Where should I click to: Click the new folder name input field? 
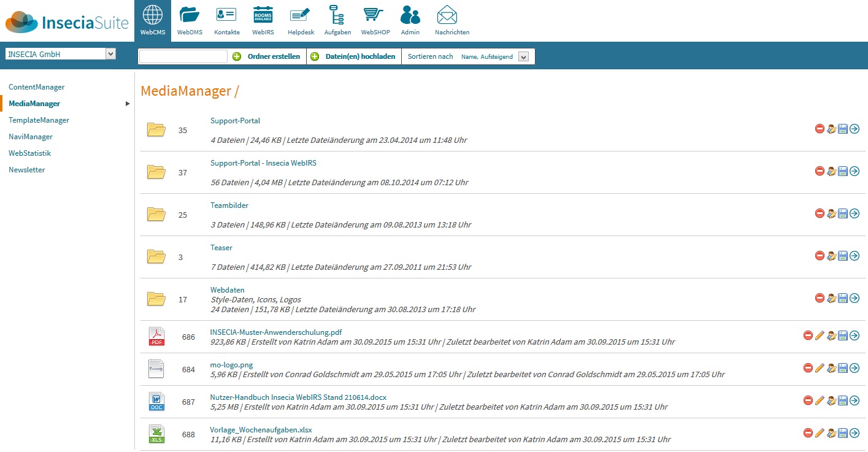[183, 56]
